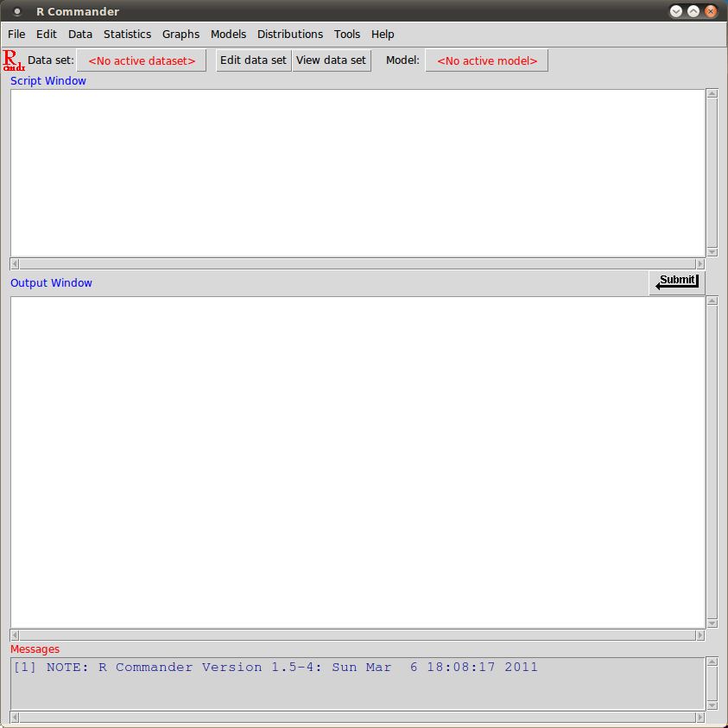Image resolution: width=728 pixels, height=728 pixels.
Task: Open the Tools menu
Action: click(347, 35)
